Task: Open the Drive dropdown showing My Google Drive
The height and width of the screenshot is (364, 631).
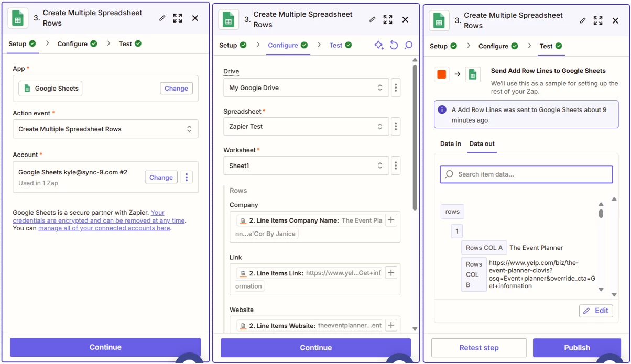Action: point(306,88)
